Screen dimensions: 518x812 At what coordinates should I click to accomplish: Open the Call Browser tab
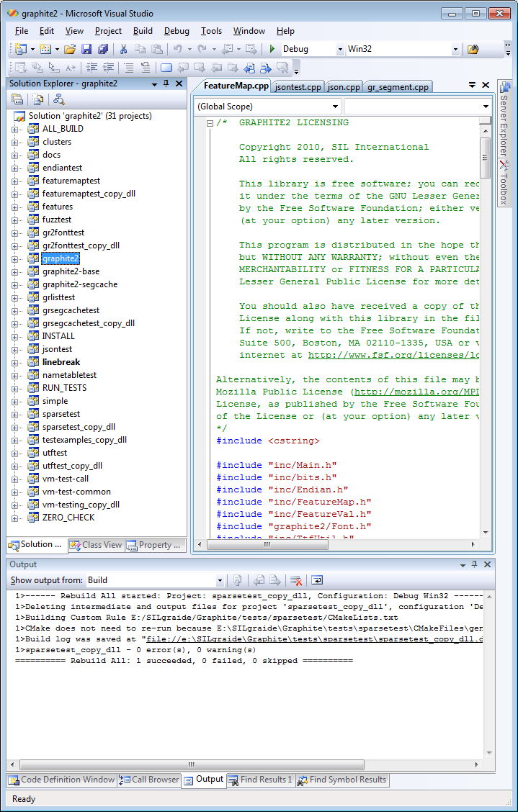(149, 780)
